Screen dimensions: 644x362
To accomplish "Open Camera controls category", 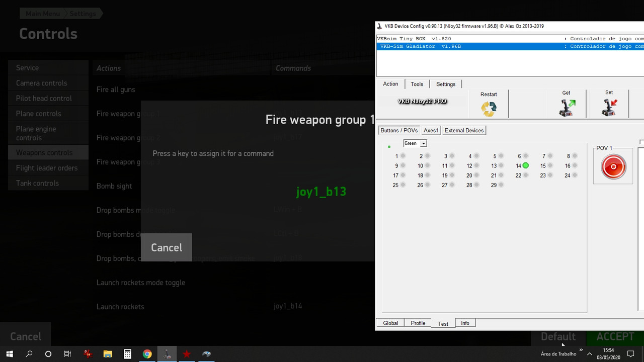I will point(48,83).
